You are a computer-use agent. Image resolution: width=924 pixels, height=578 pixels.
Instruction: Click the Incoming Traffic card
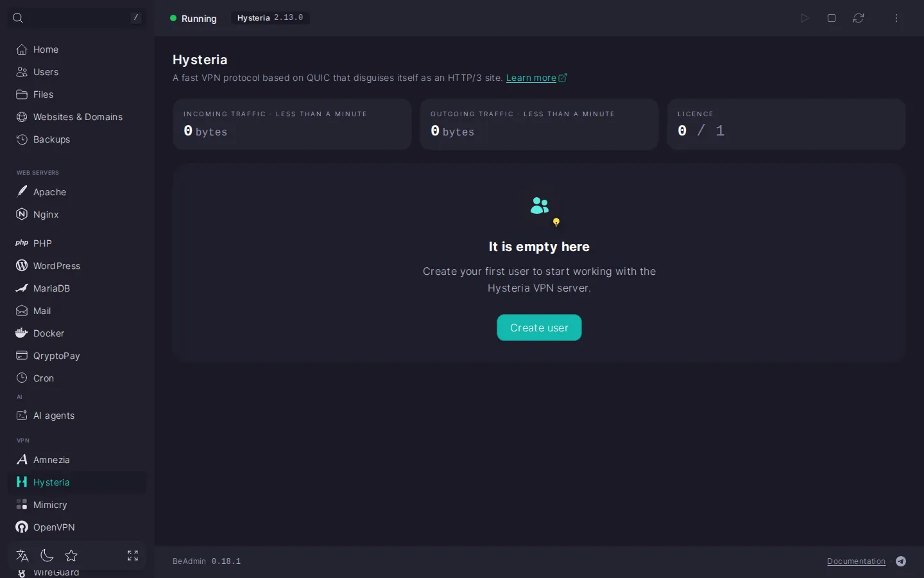[x=292, y=124]
